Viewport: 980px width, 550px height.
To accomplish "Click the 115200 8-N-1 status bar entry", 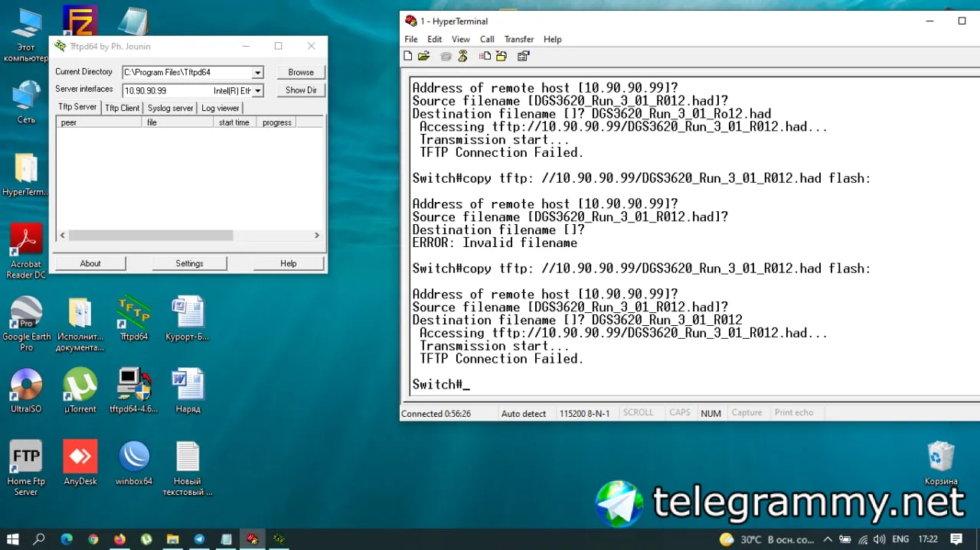I will tap(585, 414).
